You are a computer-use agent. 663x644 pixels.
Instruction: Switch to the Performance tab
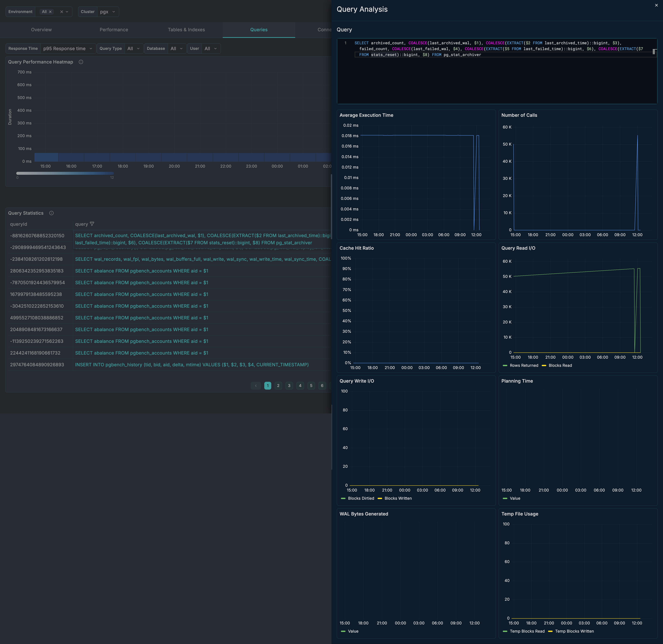(x=114, y=30)
